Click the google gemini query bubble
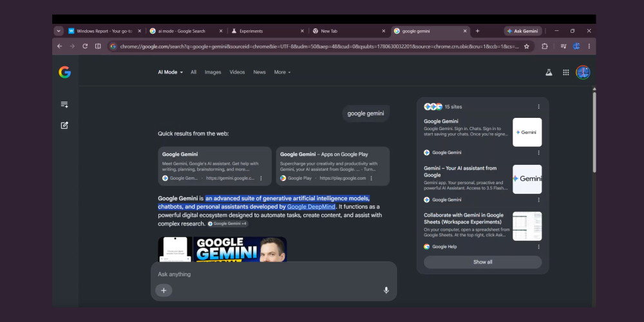This screenshot has height=322, width=644. coord(366,113)
